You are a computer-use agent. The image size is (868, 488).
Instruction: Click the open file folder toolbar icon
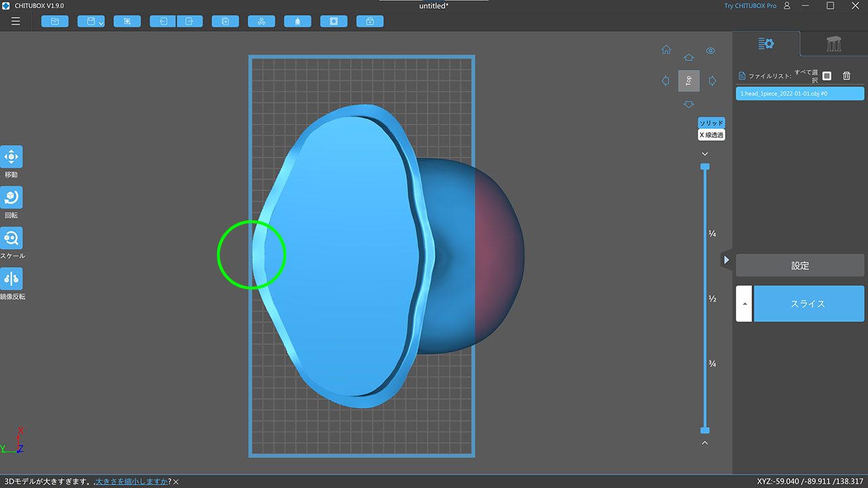pyautogui.click(x=55, y=22)
